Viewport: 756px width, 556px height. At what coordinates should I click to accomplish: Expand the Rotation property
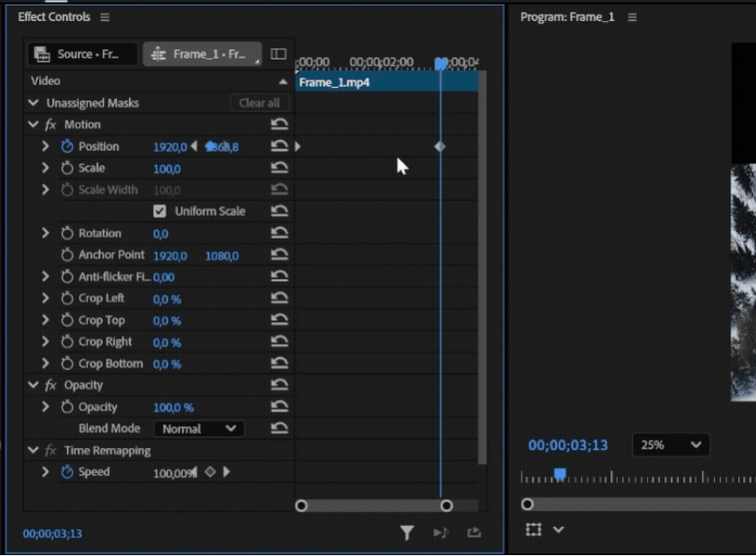click(x=46, y=233)
